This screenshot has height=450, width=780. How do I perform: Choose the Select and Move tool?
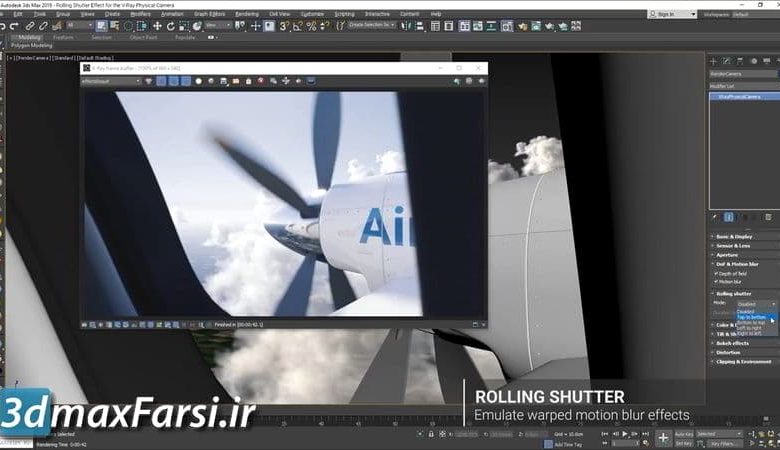pyautogui.click(x=157, y=26)
